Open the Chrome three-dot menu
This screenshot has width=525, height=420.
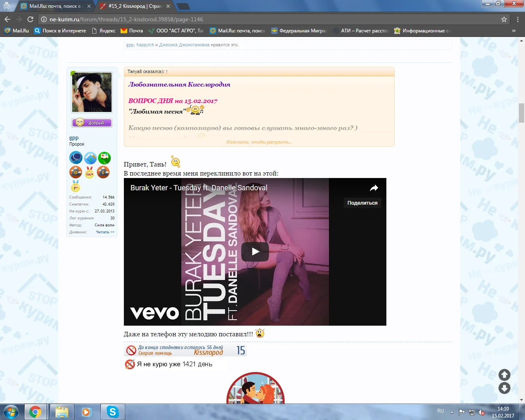click(x=518, y=19)
